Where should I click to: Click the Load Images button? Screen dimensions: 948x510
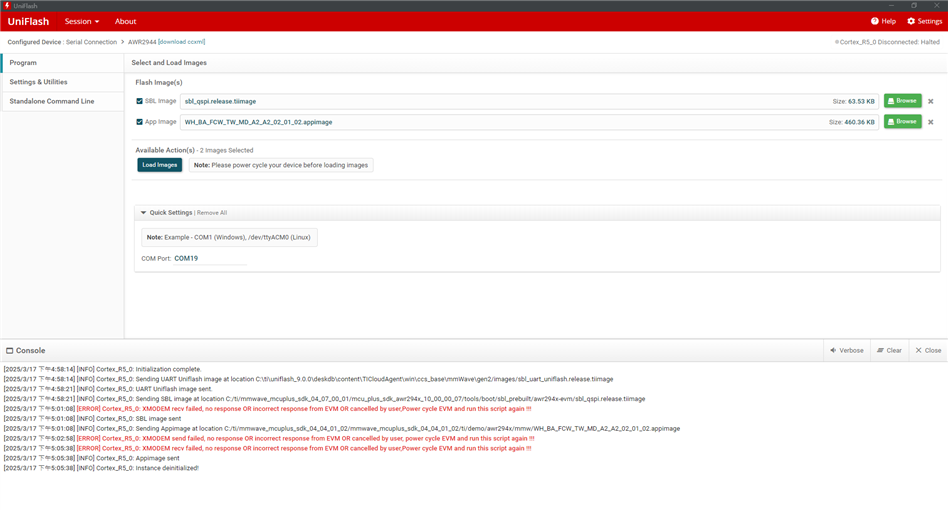coord(160,165)
